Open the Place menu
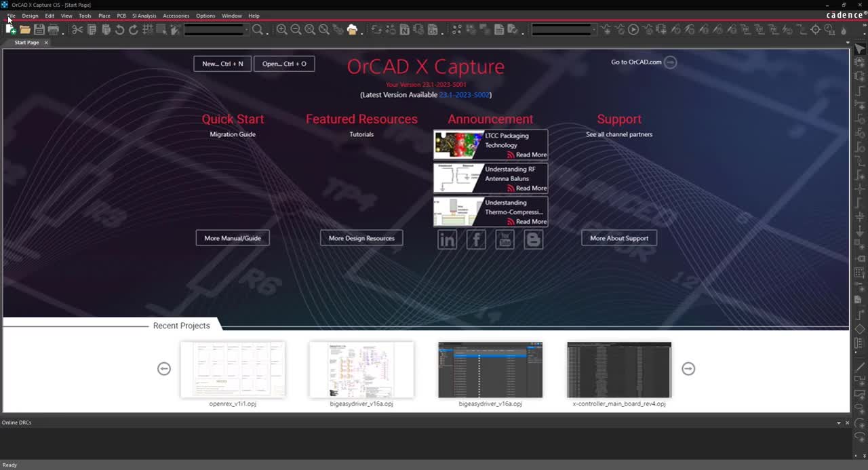 tap(104, 16)
